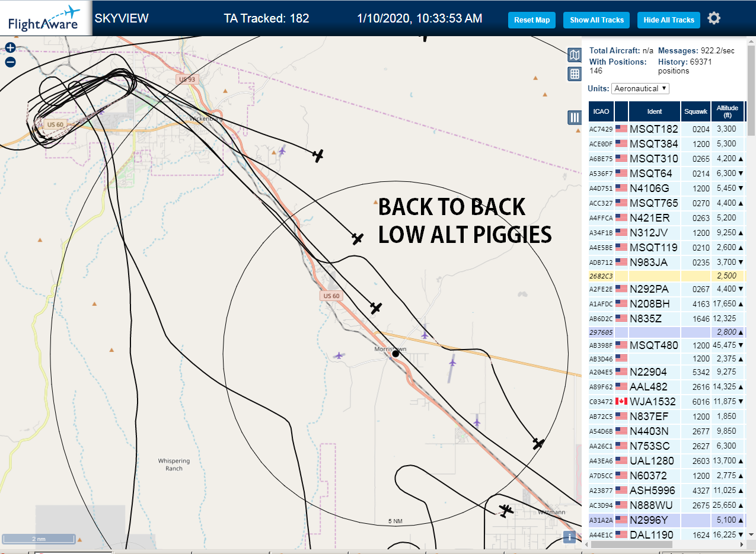Click the FlightAware logo
The image size is (756, 554).
(46, 18)
